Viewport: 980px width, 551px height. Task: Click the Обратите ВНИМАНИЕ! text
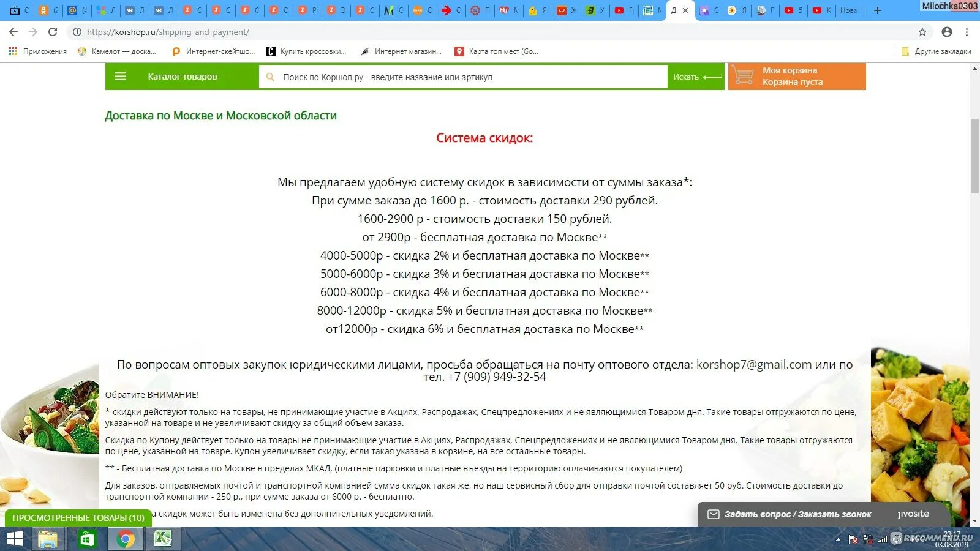point(152,395)
